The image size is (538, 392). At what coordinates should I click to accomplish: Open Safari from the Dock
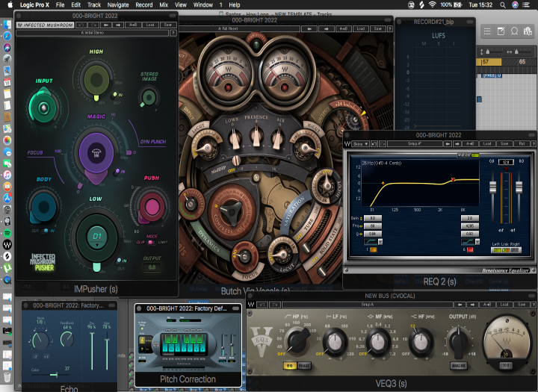point(7,36)
